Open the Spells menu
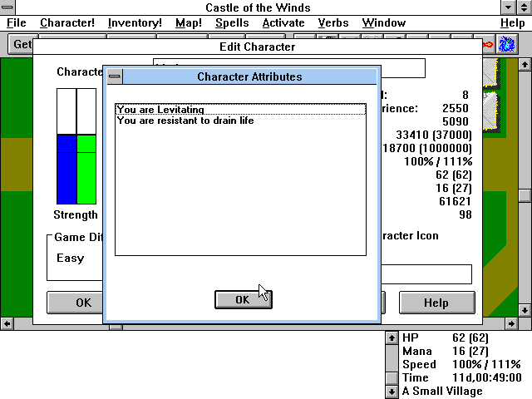532x399 pixels. (232, 22)
